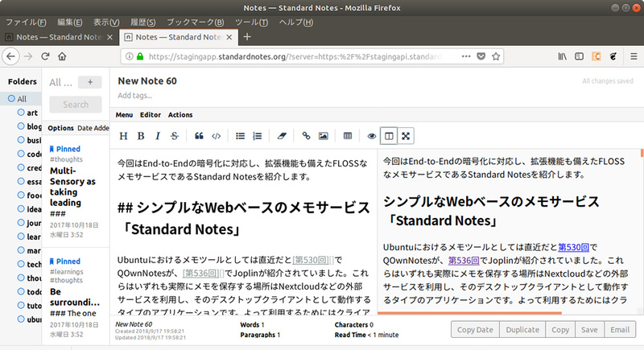Screen dimensions: 644x350
Task: Insert table icon in toolbar
Action: (348, 136)
